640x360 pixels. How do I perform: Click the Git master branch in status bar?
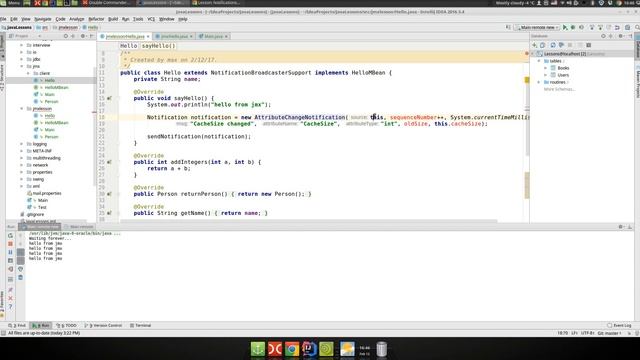[609, 333]
